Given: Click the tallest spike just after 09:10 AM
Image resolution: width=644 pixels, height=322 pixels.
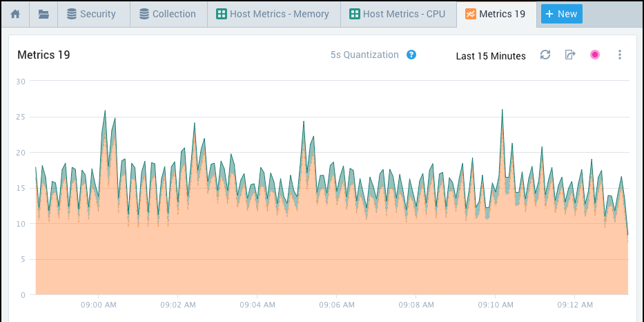Looking at the screenshot, I should pos(502,111).
